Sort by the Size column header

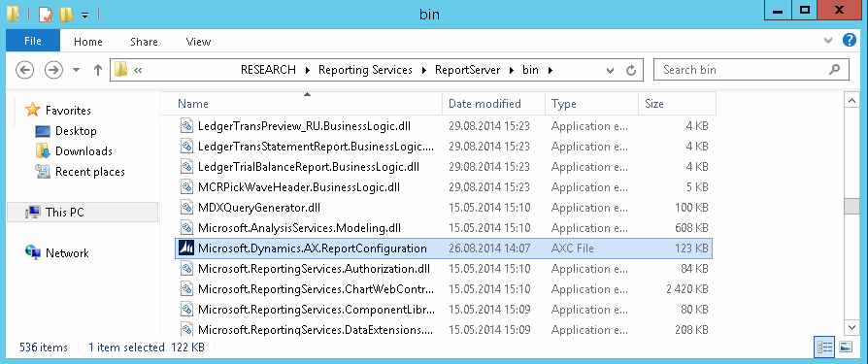(677, 104)
